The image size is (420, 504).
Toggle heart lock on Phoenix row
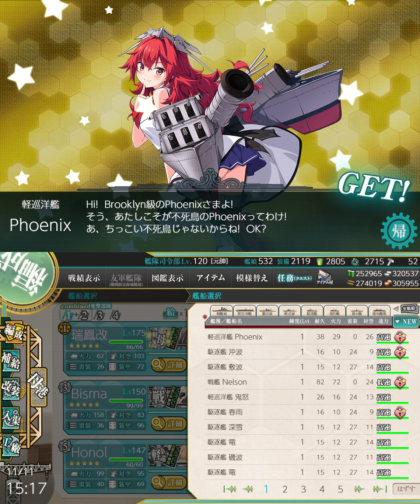[x=400, y=337]
